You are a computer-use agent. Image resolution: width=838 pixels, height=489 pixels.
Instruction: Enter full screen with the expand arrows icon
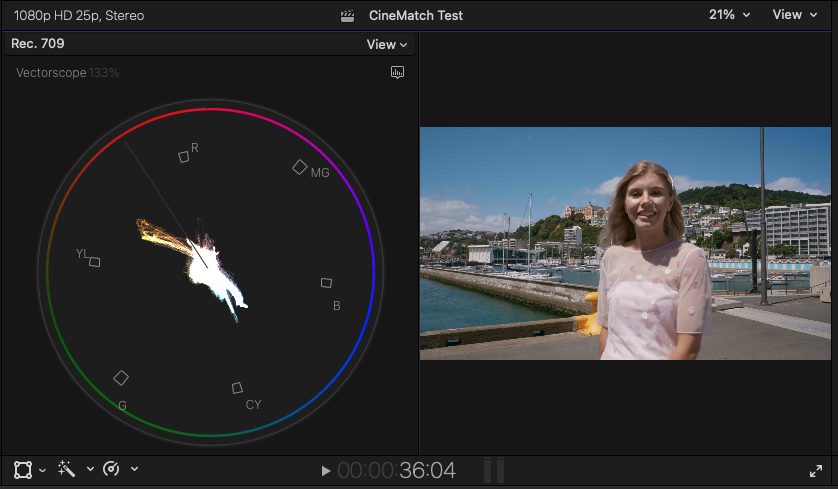[816, 470]
